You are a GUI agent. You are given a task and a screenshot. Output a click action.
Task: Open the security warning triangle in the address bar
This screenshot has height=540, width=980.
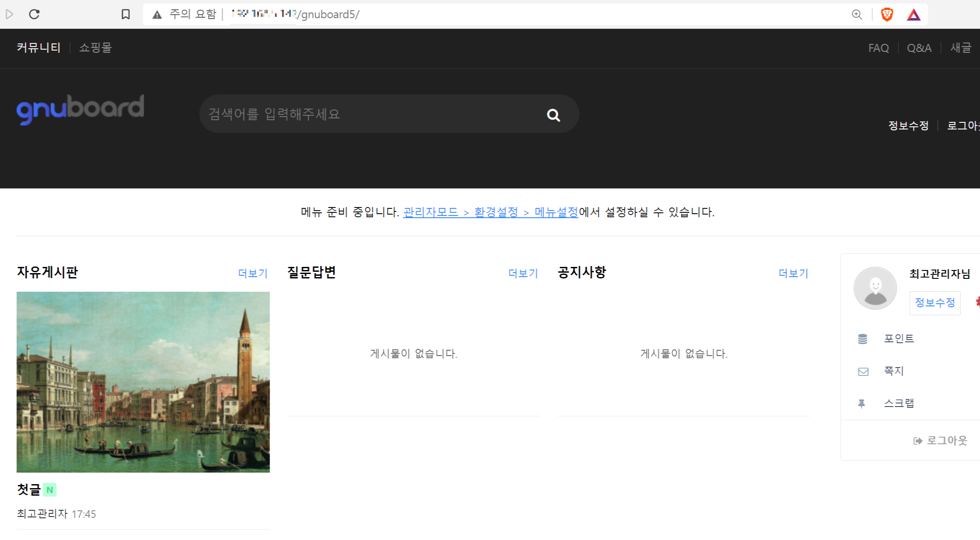pyautogui.click(x=157, y=15)
